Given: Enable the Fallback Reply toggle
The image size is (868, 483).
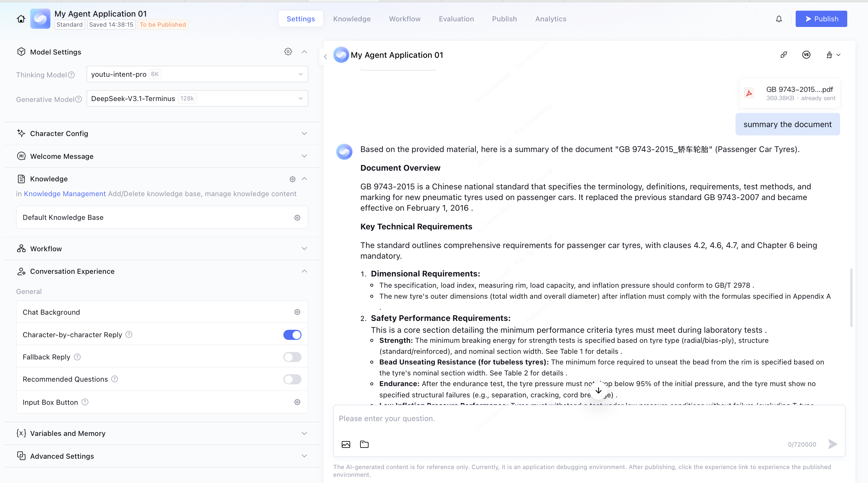Looking at the screenshot, I should point(292,357).
